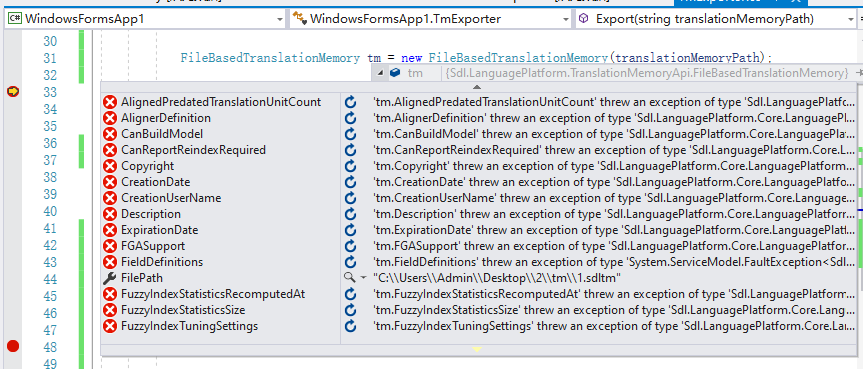Click the current-statement arrow breakpoint on line 33
863x369 pixels.
pyautogui.click(x=13, y=91)
